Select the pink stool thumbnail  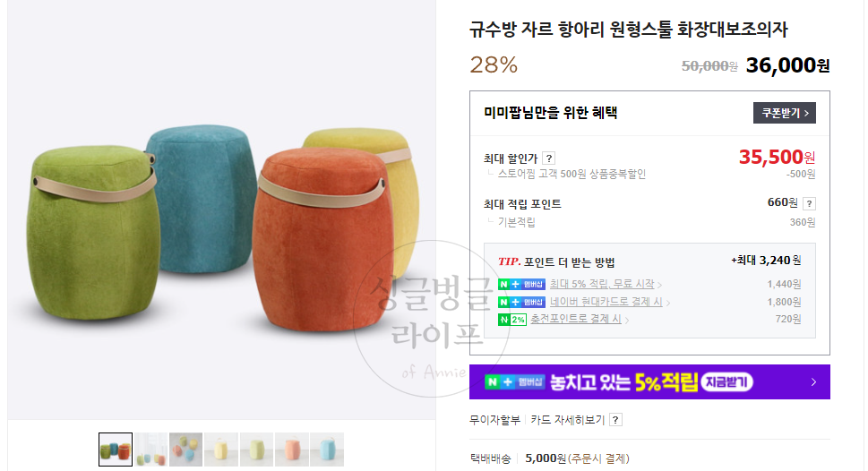click(292, 450)
